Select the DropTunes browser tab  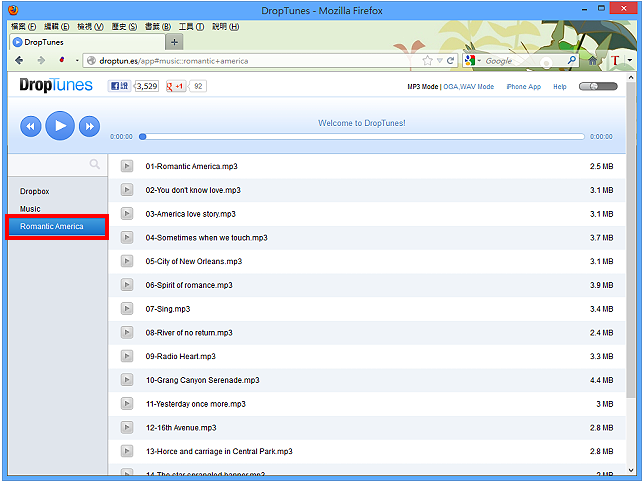click(x=87, y=42)
